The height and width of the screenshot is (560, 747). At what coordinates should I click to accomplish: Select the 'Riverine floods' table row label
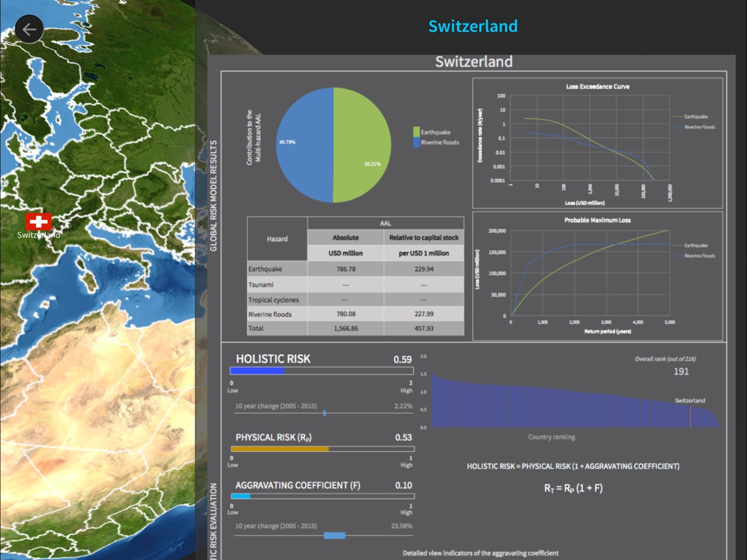(x=270, y=314)
